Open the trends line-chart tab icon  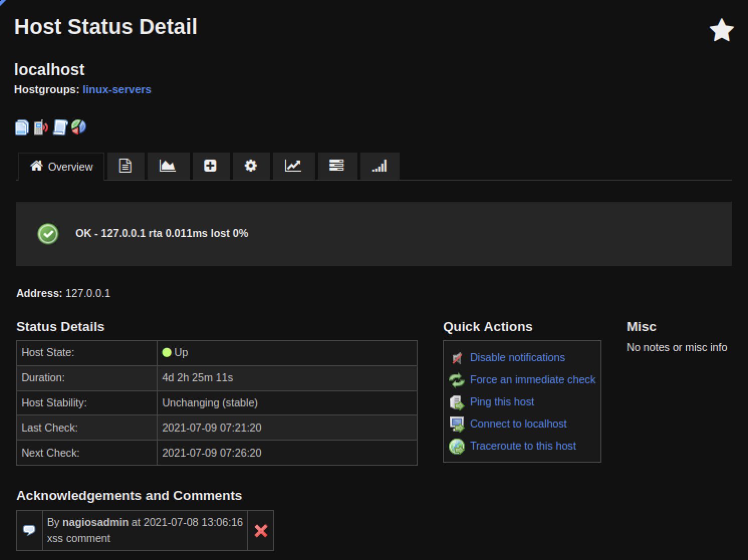pyautogui.click(x=294, y=166)
